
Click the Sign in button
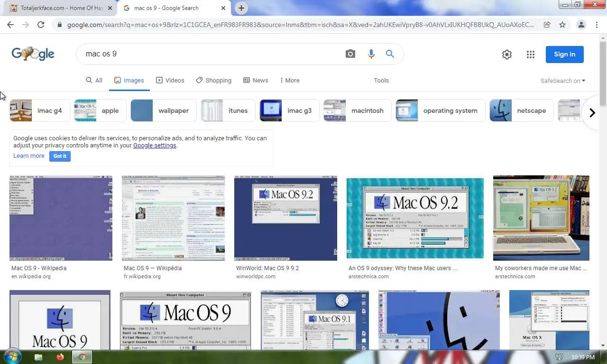click(564, 54)
